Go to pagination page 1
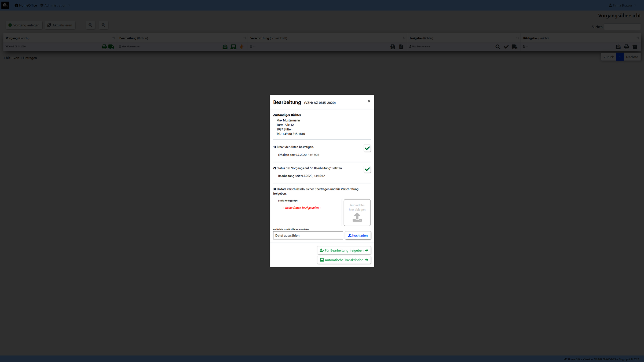The image size is (644, 362). (620, 57)
